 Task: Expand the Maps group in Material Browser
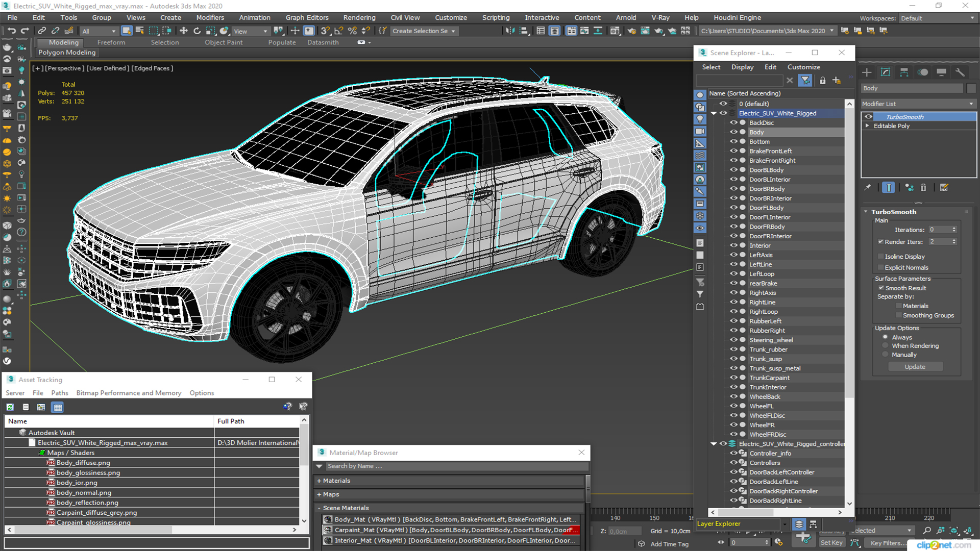[319, 494]
